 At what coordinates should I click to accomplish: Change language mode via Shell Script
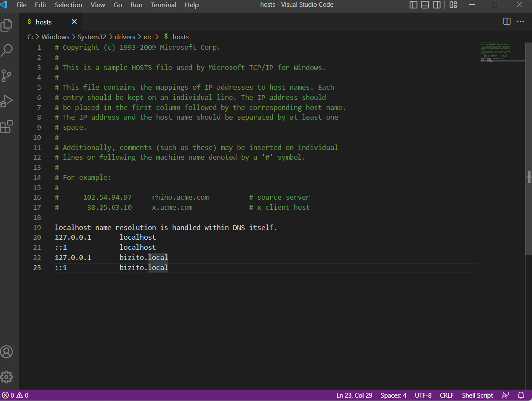477,395
